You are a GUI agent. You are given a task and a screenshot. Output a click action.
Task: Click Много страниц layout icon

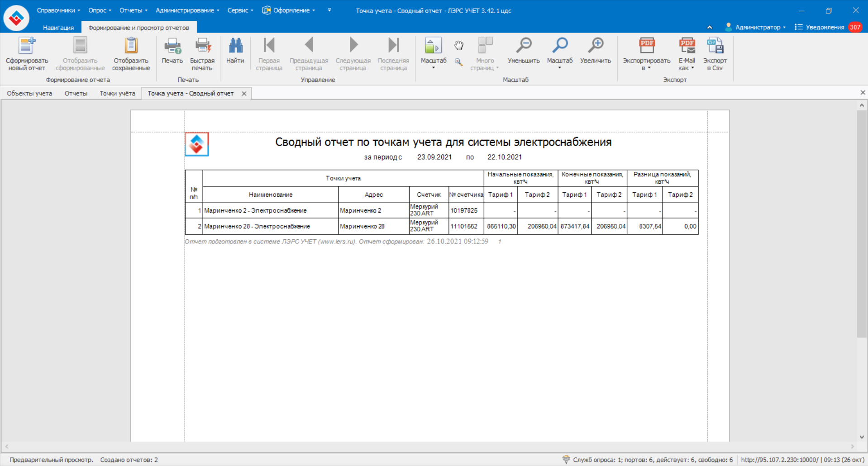click(x=485, y=45)
